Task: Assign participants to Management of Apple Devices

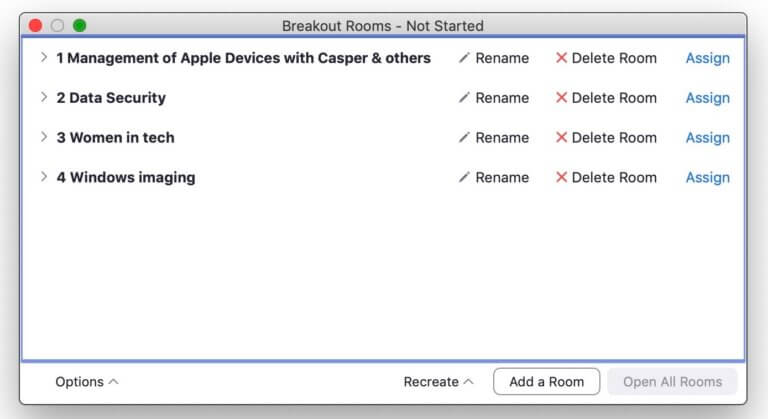Action: tap(707, 58)
